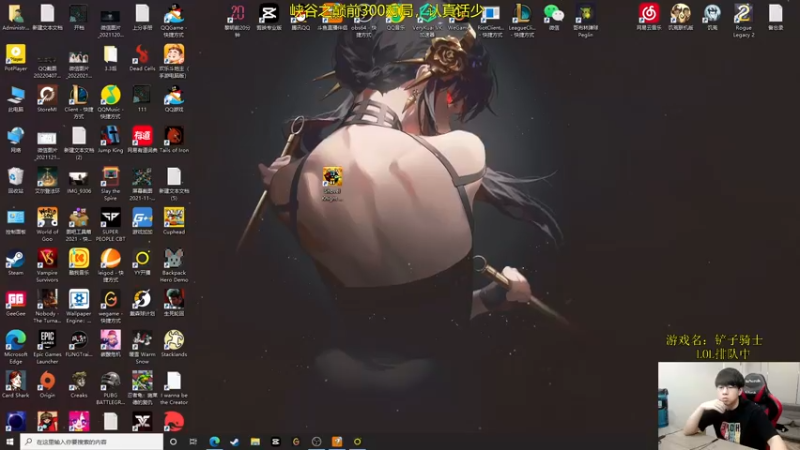Launch Origin from the desktop

(47, 381)
